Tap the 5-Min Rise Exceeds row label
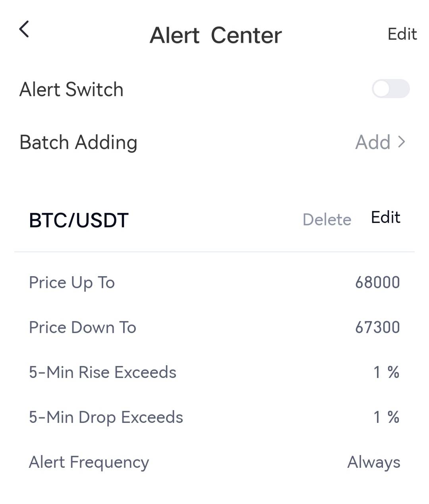 (102, 372)
